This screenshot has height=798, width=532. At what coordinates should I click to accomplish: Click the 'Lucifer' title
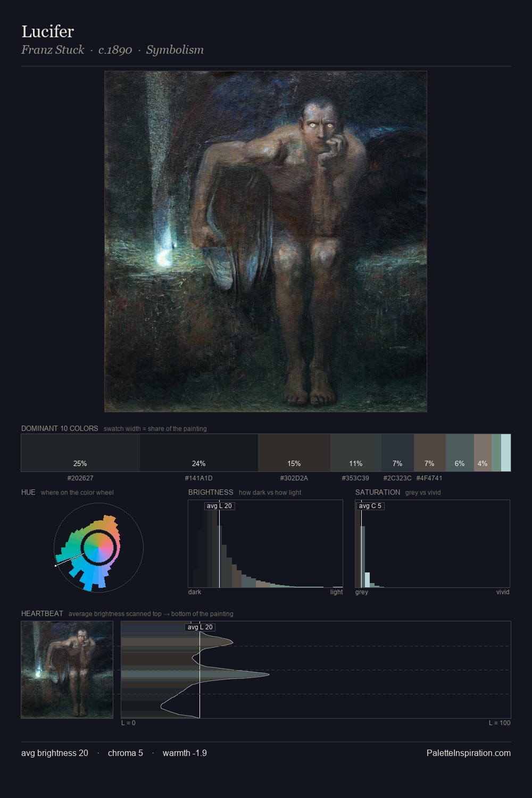(x=47, y=31)
